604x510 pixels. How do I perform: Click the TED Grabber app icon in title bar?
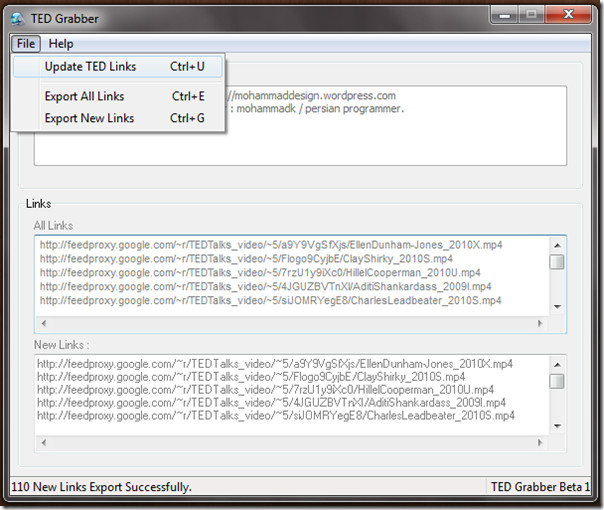click(17, 18)
